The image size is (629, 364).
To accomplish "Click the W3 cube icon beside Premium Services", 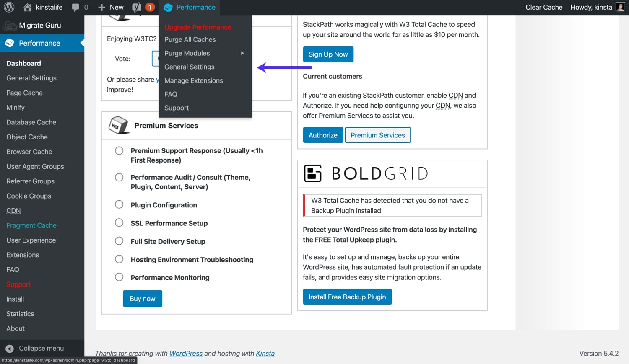I will click(x=119, y=125).
